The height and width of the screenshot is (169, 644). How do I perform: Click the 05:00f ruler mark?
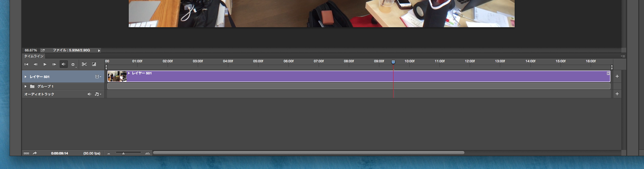258,61
